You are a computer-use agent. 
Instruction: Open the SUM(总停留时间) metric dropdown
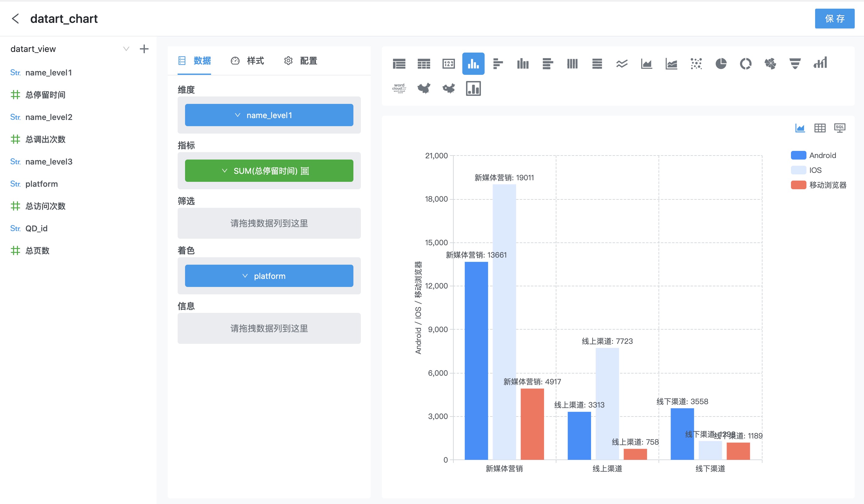point(269,171)
